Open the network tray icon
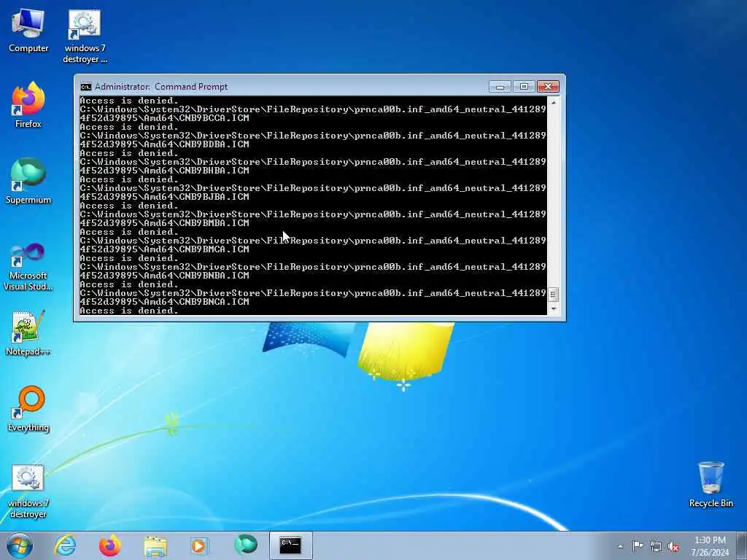This screenshot has width=747, height=560. pyautogui.click(x=656, y=546)
